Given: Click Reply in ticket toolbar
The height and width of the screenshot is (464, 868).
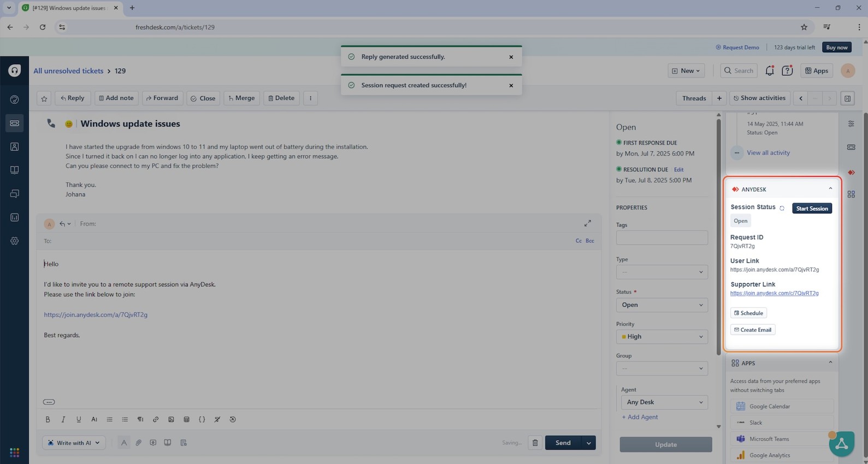Looking at the screenshot, I should pyautogui.click(x=72, y=98).
